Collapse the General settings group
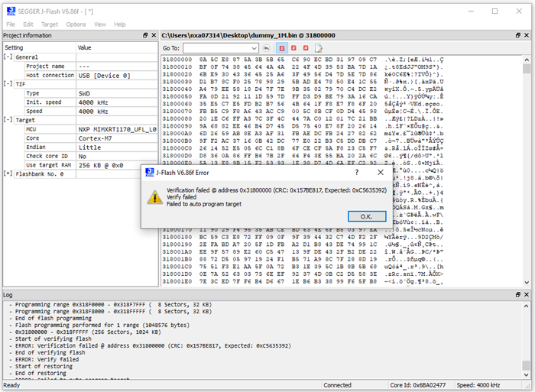The width and height of the screenshot is (535, 392). pyautogui.click(x=8, y=57)
